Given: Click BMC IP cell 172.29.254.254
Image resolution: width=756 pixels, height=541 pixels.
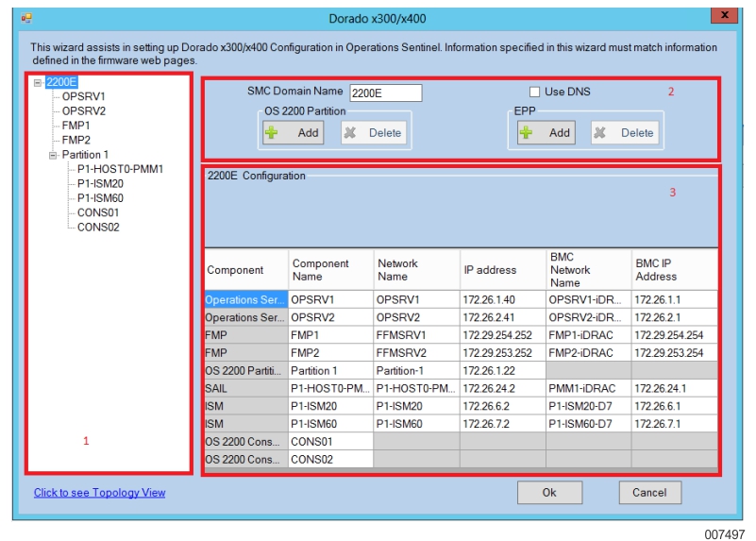Looking at the screenshot, I should pyautogui.click(x=675, y=335).
